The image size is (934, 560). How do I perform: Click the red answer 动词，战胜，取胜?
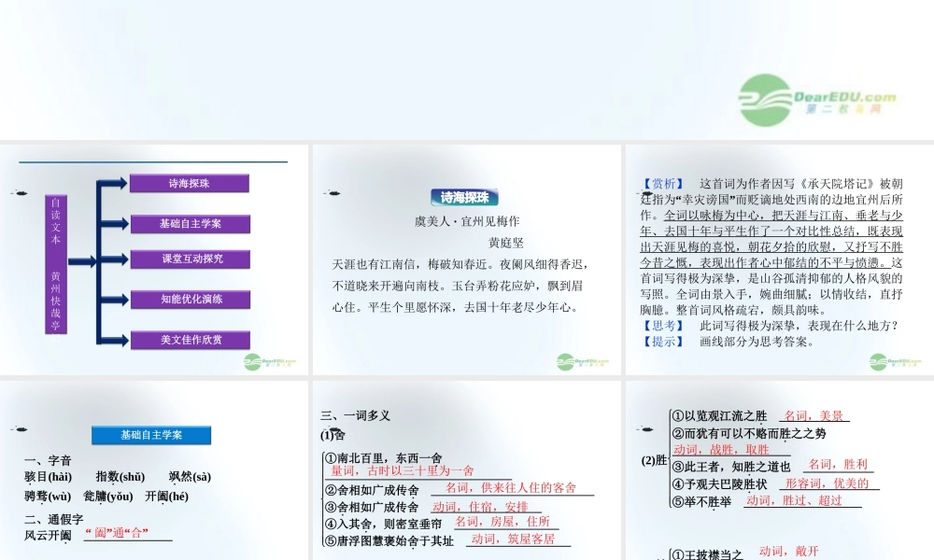point(721,449)
